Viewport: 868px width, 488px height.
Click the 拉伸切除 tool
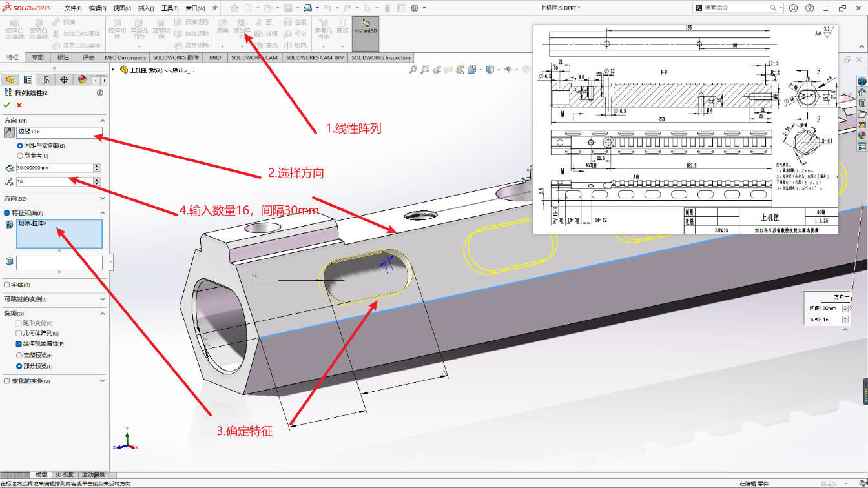click(x=118, y=28)
